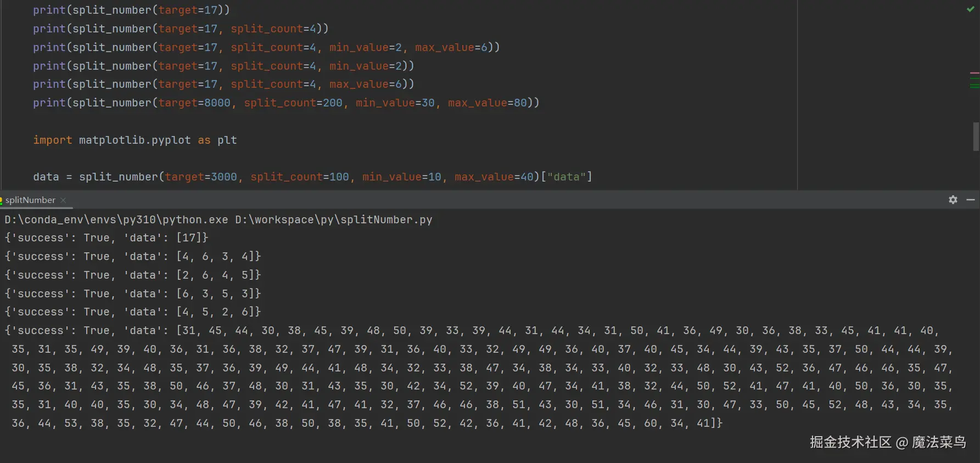The image size is (980, 463).
Task: Click the output line {'success': True, 'data': [17]}
Action: click(x=107, y=238)
